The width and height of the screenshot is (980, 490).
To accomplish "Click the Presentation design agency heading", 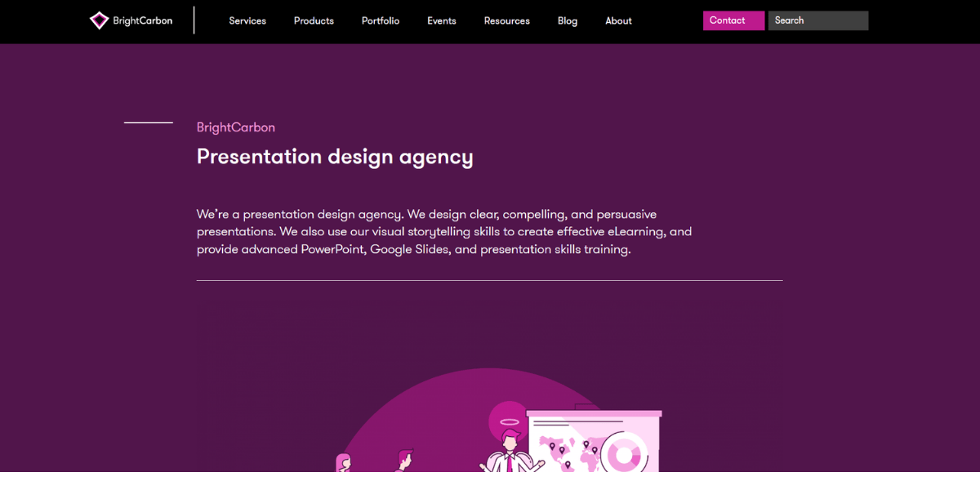I will 335,156.
